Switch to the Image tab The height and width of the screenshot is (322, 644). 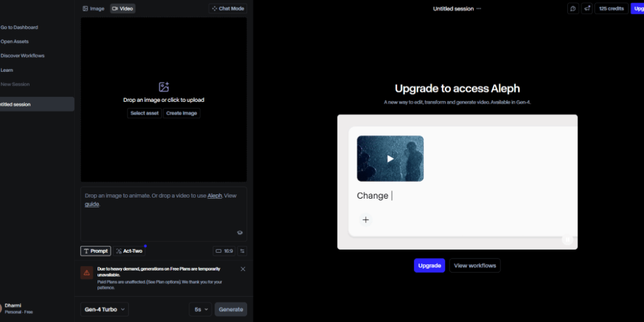click(x=94, y=9)
